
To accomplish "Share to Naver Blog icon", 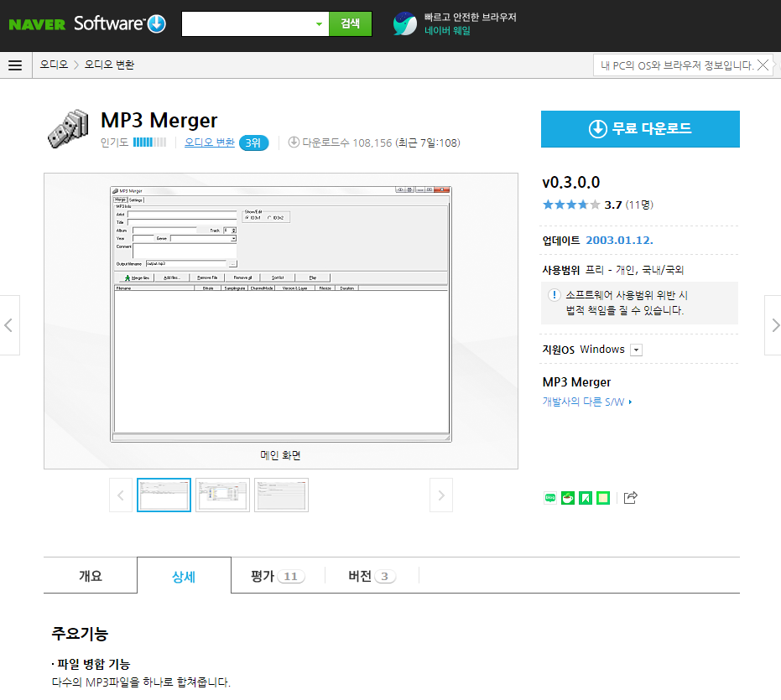I will (550, 498).
